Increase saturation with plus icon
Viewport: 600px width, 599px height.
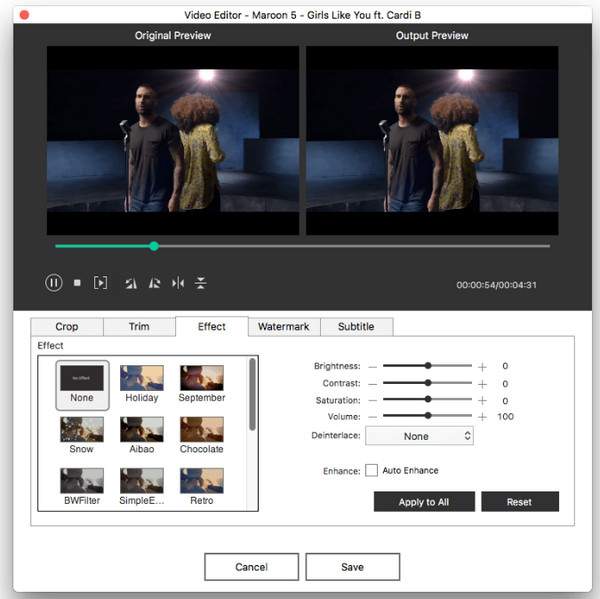tap(482, 401)
